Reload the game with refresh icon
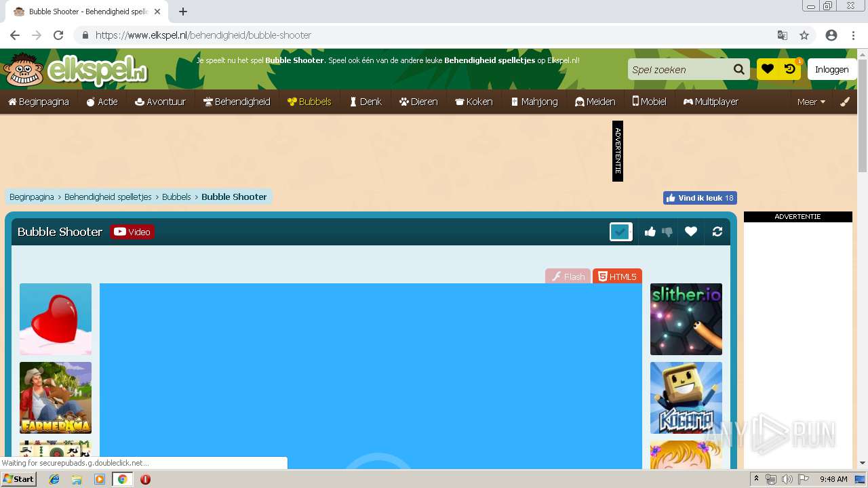The image size is (868, 488). pyautogui.click(x=717, y=232)
